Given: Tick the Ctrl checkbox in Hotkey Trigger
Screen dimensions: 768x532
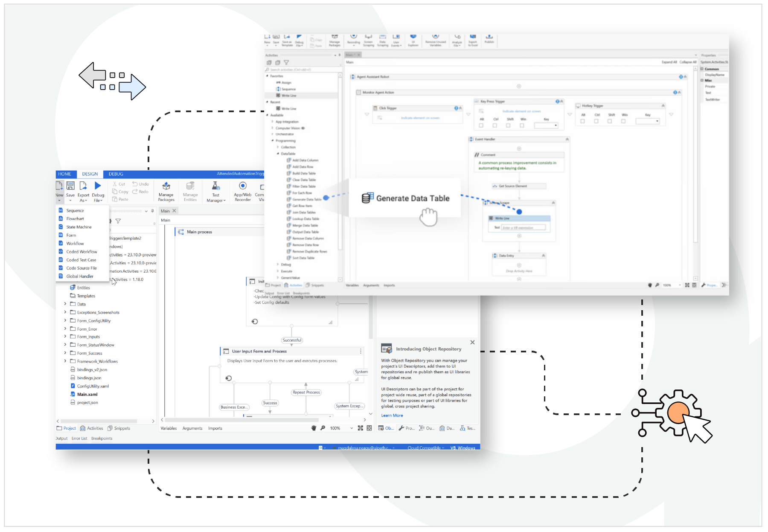Looking at the screenshot, I should [596, 121].
